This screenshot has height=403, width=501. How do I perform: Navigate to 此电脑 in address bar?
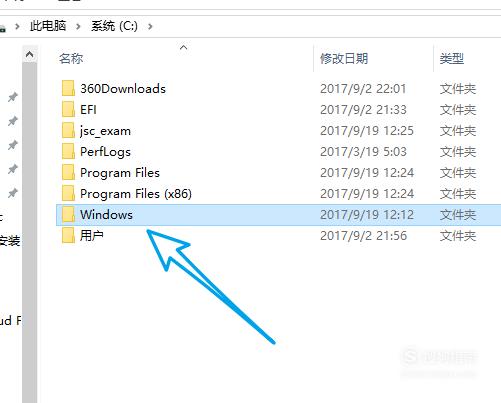(48, 26)
